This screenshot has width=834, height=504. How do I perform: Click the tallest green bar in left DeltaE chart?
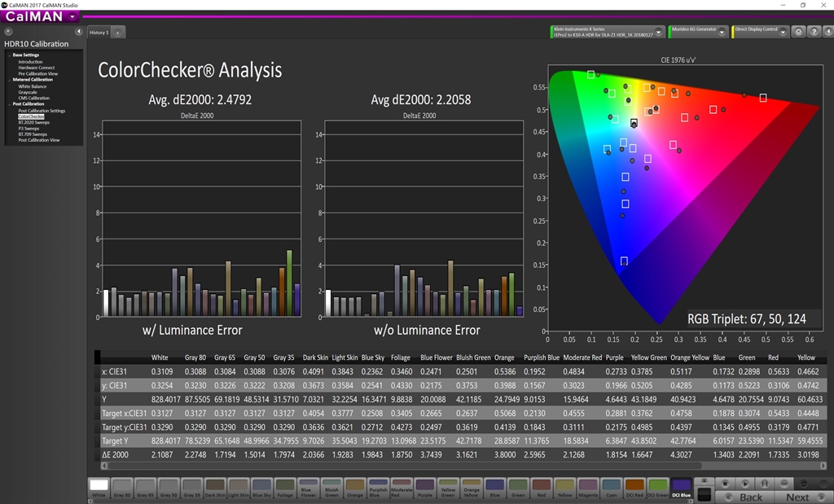pos(289,283)
